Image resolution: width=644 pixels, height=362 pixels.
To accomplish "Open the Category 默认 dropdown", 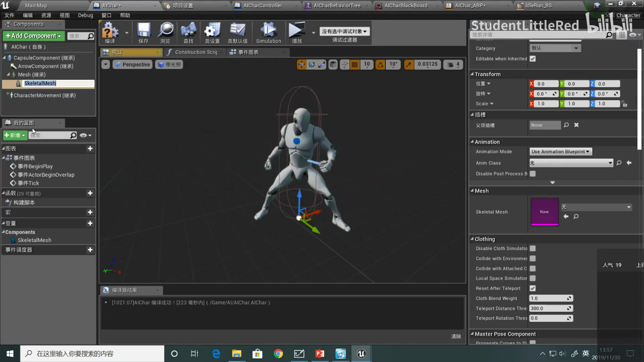I will click(555, 48).
